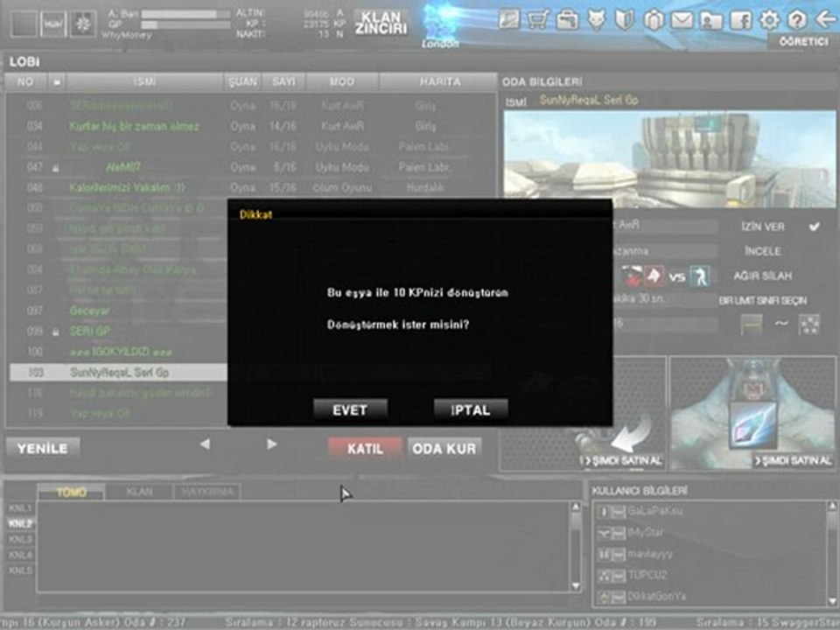Select room 'Kurtar hiç bir zaman ölmez'
This screenshot has width=840, height=630.
(250, 126)
